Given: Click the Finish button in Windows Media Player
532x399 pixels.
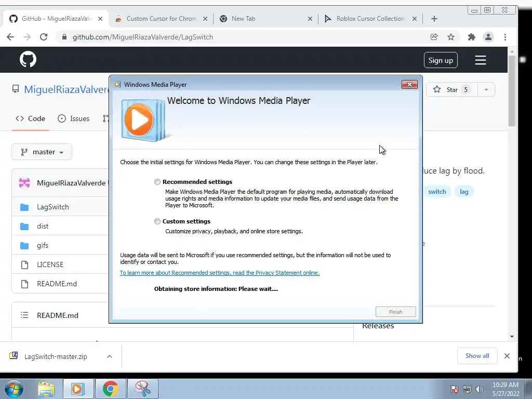Looking at the screenshot, I should click(395, 312).
